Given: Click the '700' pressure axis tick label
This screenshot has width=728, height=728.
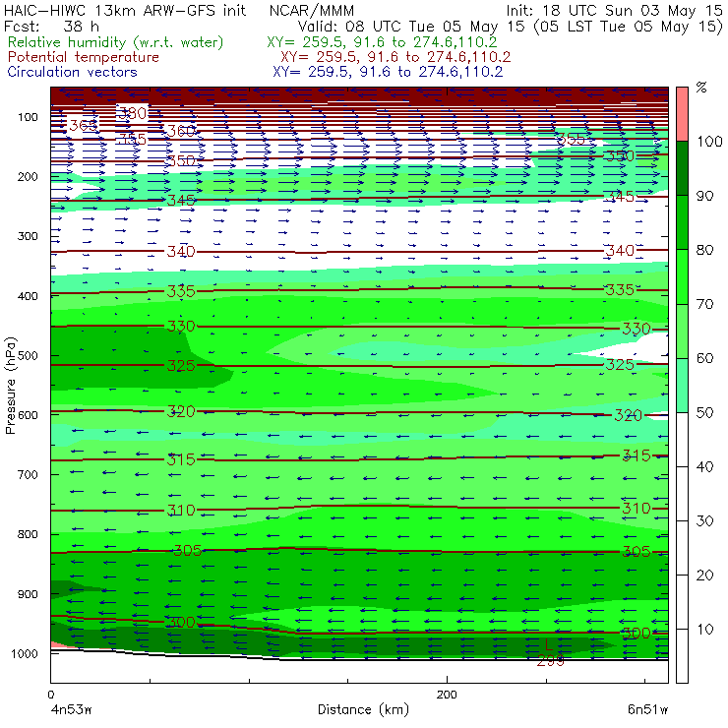Looking at the screenshot, I should (x=28, y=474).
